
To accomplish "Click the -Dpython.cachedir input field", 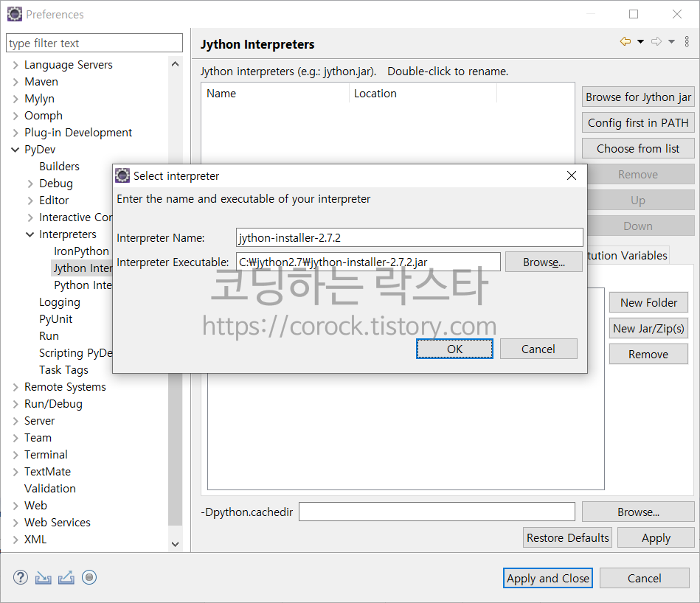I will (x=437, y=512).
